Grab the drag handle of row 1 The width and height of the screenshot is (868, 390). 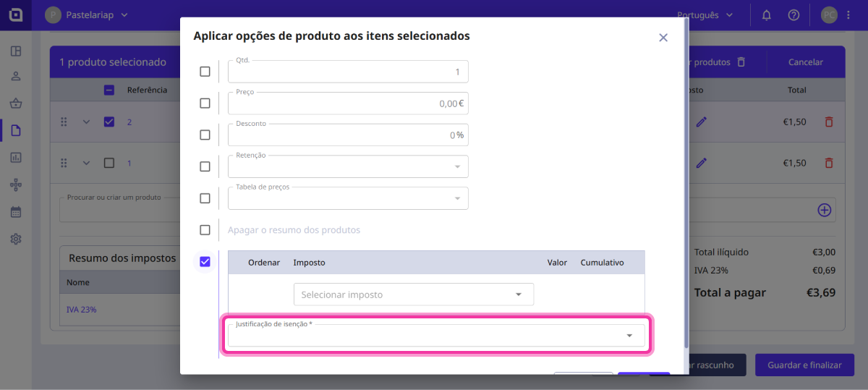pyautogui.click(x=64, y=163)
